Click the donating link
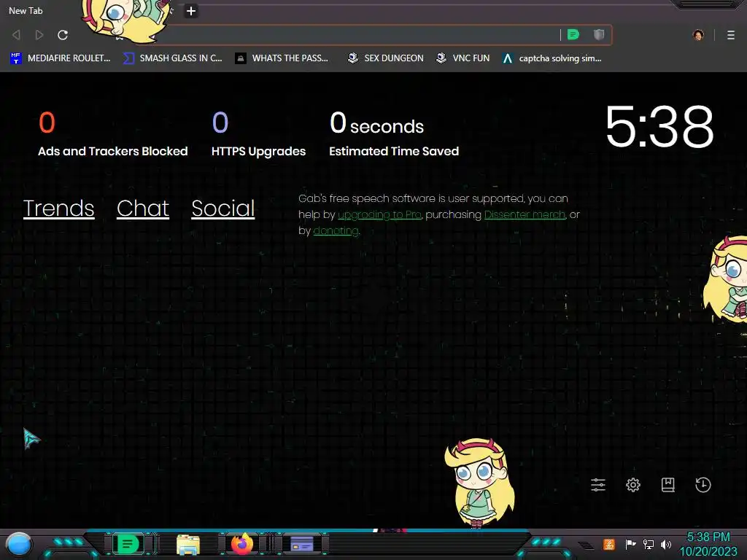Screen dimensions: 747x560 (336, 231)
